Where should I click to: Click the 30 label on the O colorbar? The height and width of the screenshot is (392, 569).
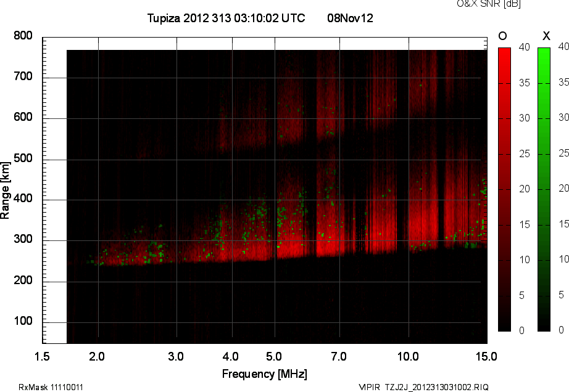click(524, 118)
